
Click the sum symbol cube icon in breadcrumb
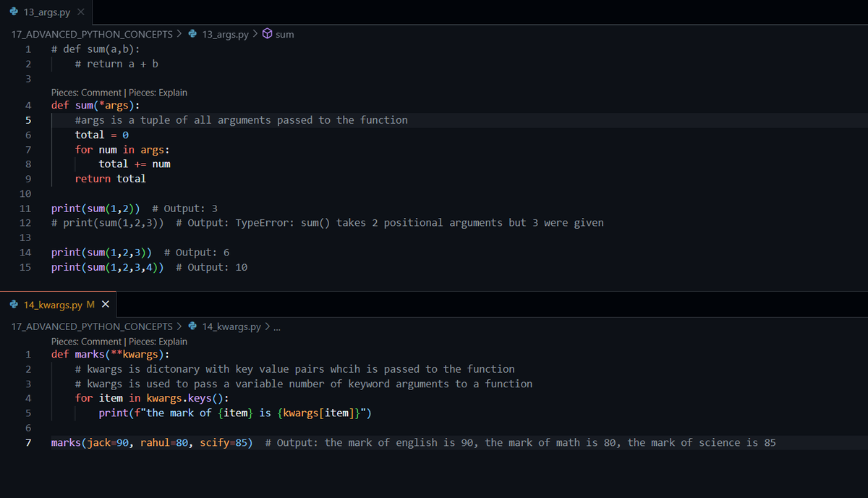[267, 34]
